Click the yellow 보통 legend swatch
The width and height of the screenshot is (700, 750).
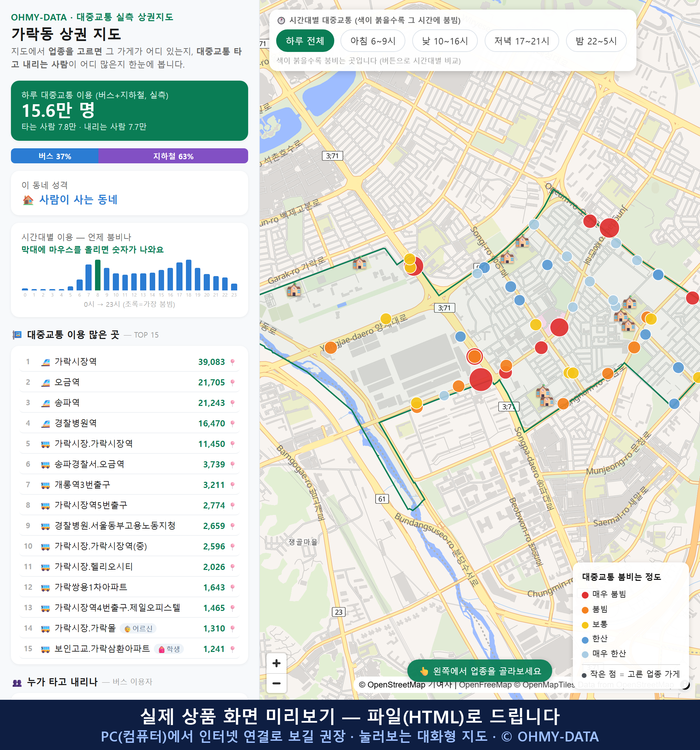585,625
